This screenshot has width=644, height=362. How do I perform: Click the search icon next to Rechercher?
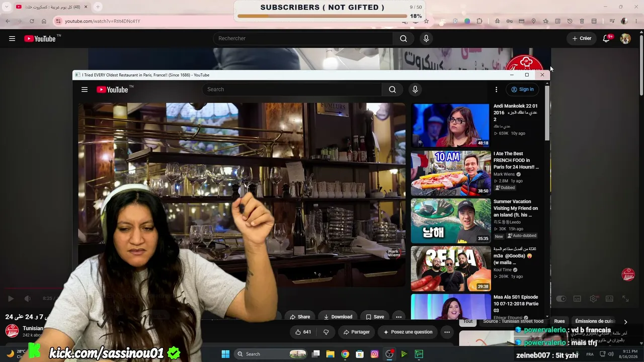pyautogui.click(x=404, y=39)
